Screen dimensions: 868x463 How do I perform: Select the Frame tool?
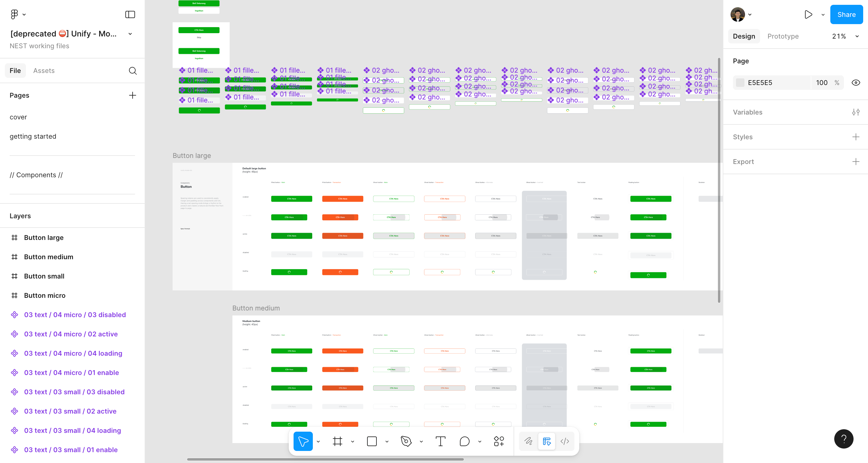pos(337,441)
